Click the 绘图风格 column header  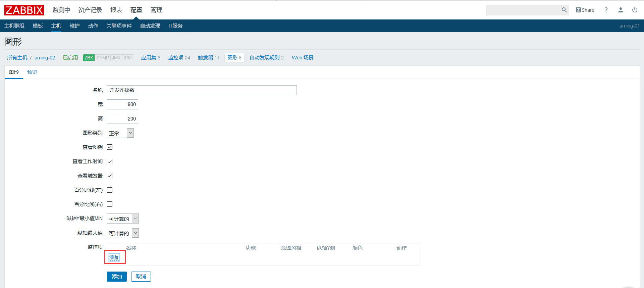pos(291,248)
